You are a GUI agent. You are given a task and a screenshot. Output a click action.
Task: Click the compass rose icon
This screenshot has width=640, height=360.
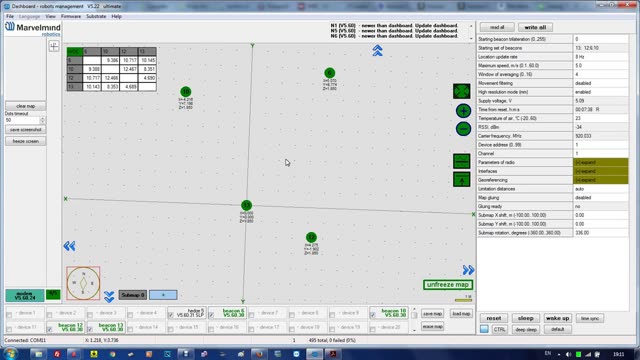pos(83,283)
